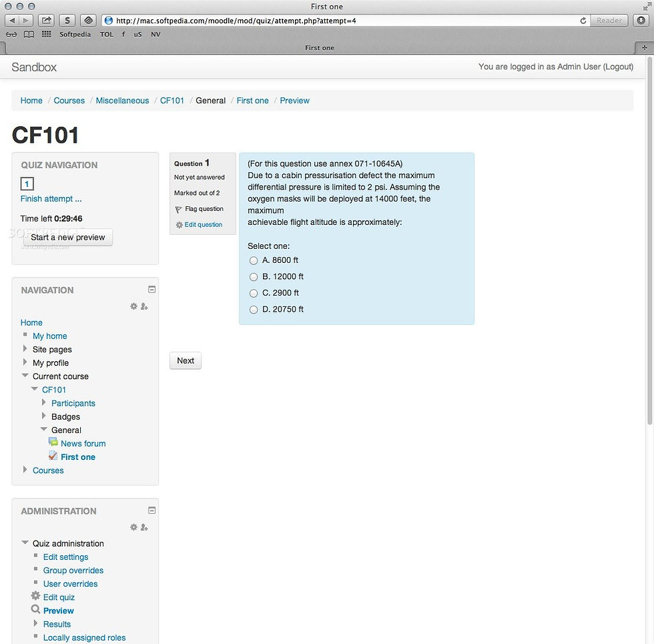Click Start a new preview button
Image resolution: width=654 pixels, height=644 pixels.
pos(68,238)
